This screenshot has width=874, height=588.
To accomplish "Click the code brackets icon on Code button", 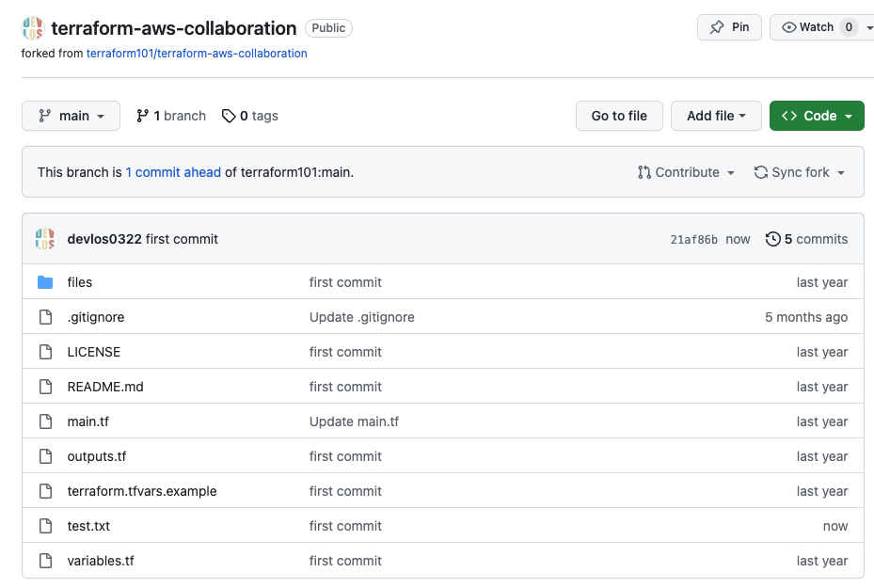I will [788, 116].
